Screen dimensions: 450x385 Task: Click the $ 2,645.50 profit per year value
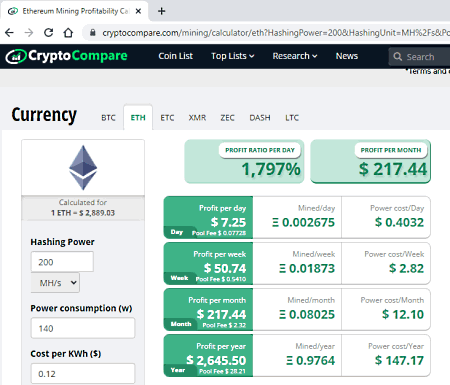point(216,360)
